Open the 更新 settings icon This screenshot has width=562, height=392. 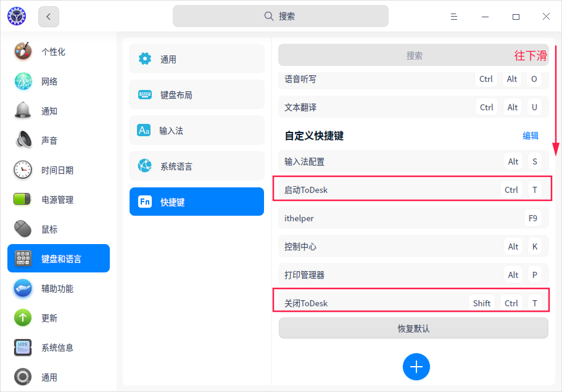(x=22, y=317)
